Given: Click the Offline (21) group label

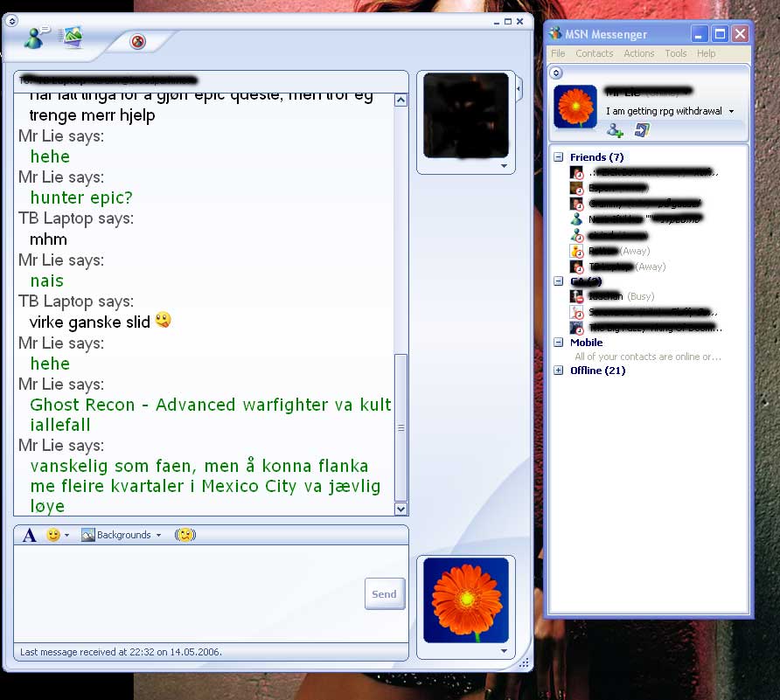Looking at the screenshot, I should coord(598,371).
